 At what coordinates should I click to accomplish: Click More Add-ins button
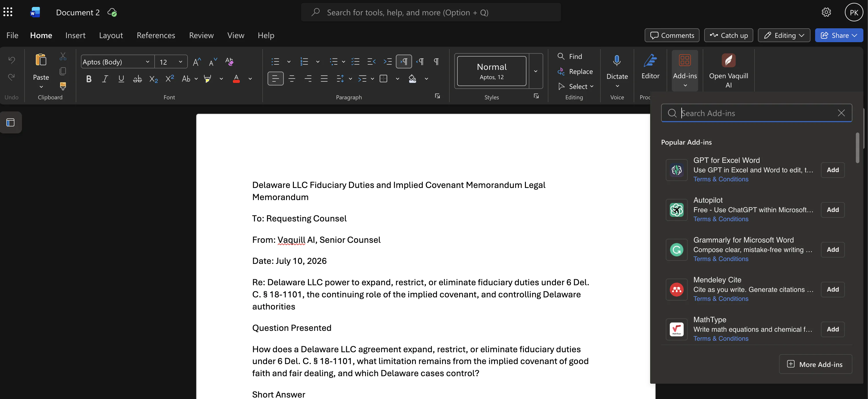point(815,364)
